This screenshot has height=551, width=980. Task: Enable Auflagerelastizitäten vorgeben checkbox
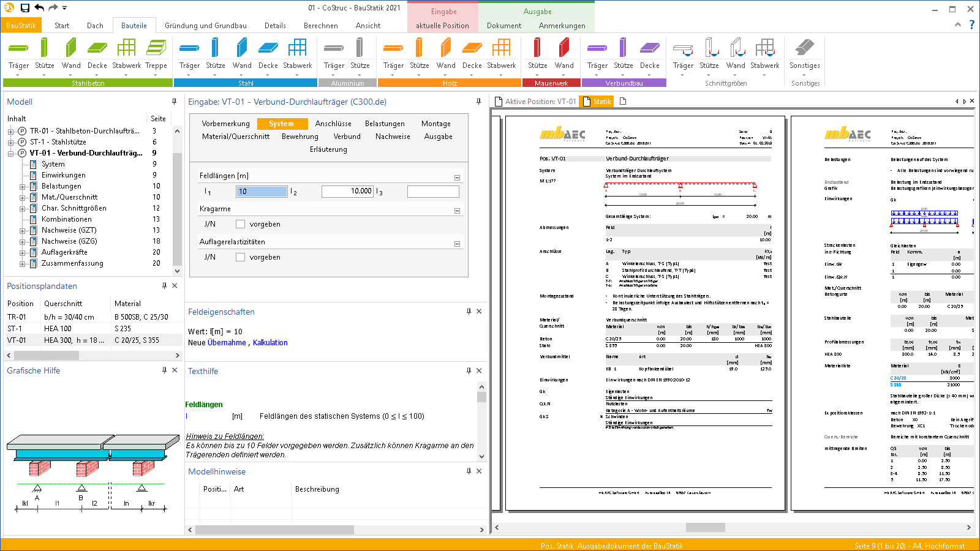[240, 257]
